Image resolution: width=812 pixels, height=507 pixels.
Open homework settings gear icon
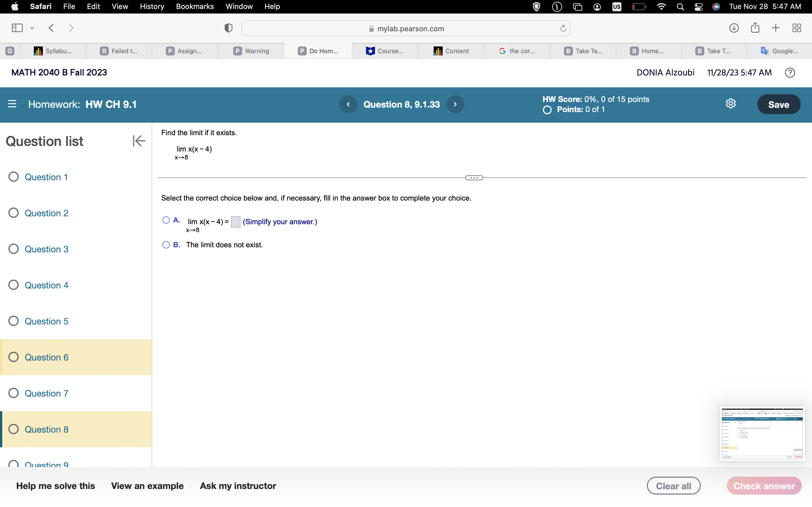click(731, 104)
